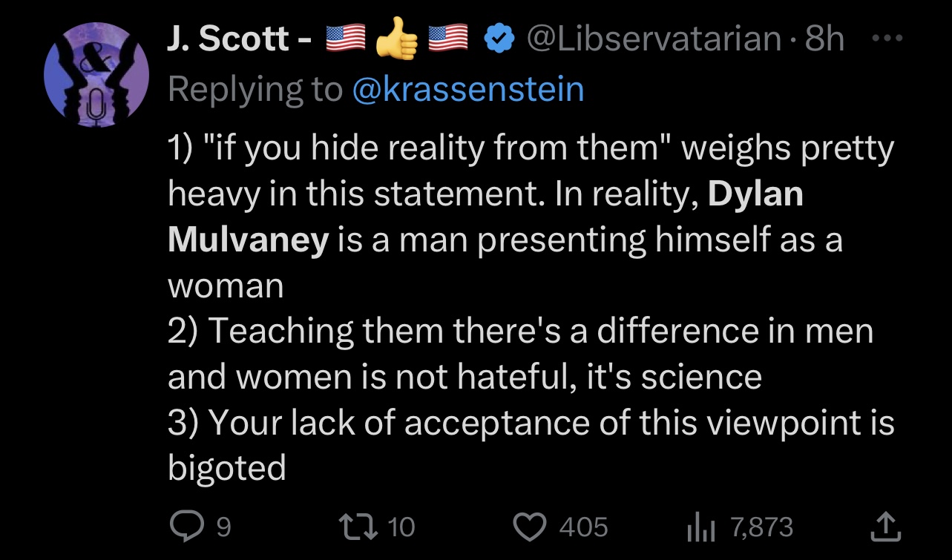Click the tweet body text to expand

click(x=531, y=308)
